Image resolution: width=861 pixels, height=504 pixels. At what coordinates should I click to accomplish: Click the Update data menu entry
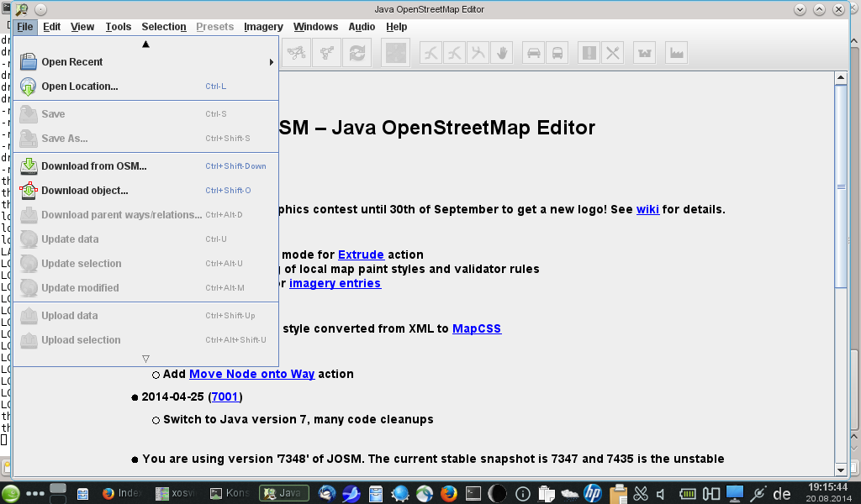[x=146, y=239]
